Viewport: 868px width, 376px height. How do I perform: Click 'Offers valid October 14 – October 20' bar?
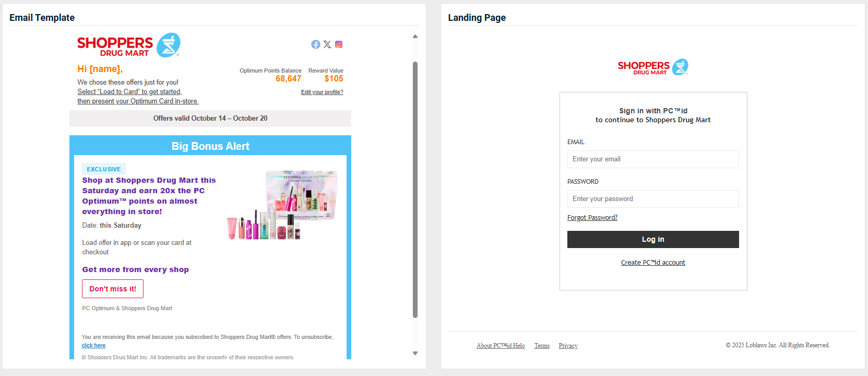pos(210,119)
